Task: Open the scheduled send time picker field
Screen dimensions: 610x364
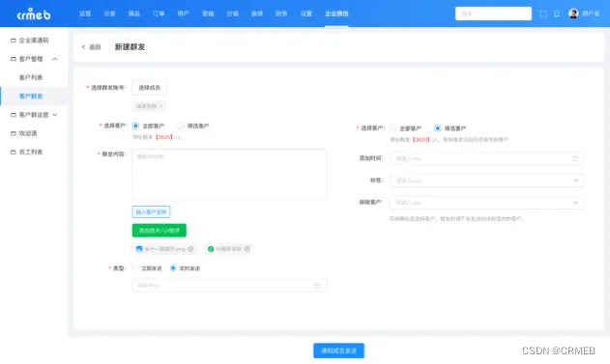Action: [229, 286]
